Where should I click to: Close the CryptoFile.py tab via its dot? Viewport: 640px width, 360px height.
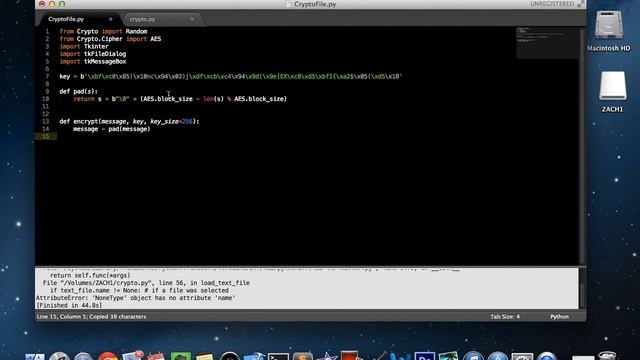click(110, 19)
